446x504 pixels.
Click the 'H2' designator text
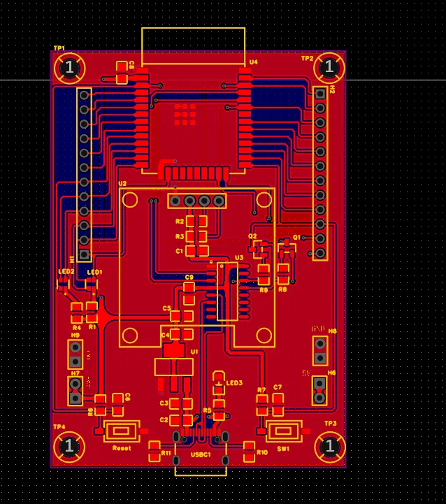332,89
